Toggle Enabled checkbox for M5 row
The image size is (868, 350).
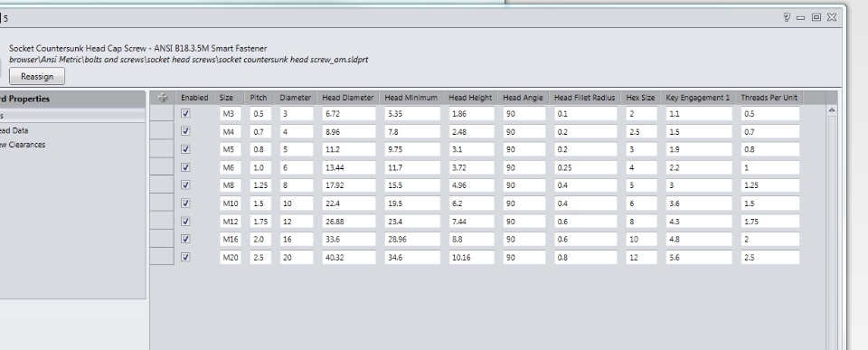[x=185, y=149]
